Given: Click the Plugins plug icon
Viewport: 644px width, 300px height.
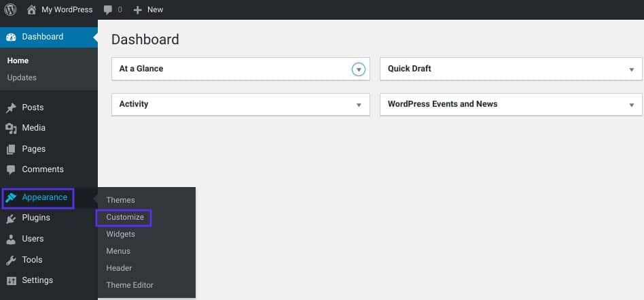Looking at the screenshot, I should [11, 218].
